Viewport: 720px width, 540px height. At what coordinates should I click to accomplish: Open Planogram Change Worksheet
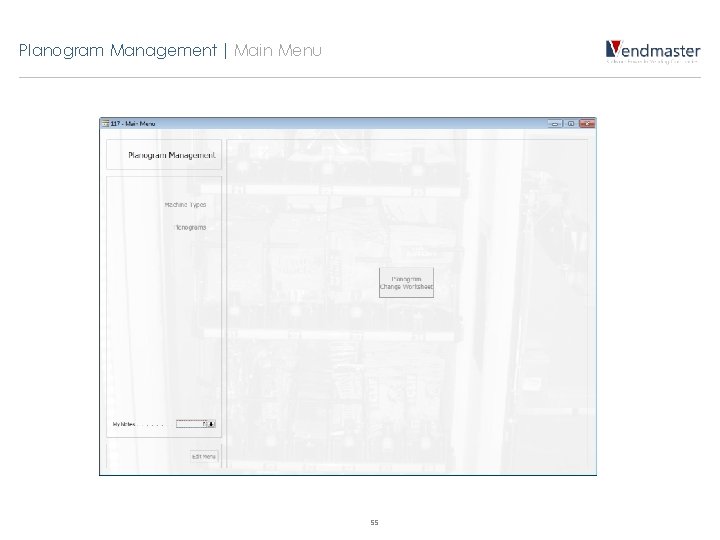pyautogui.click(x=406, y=283)
